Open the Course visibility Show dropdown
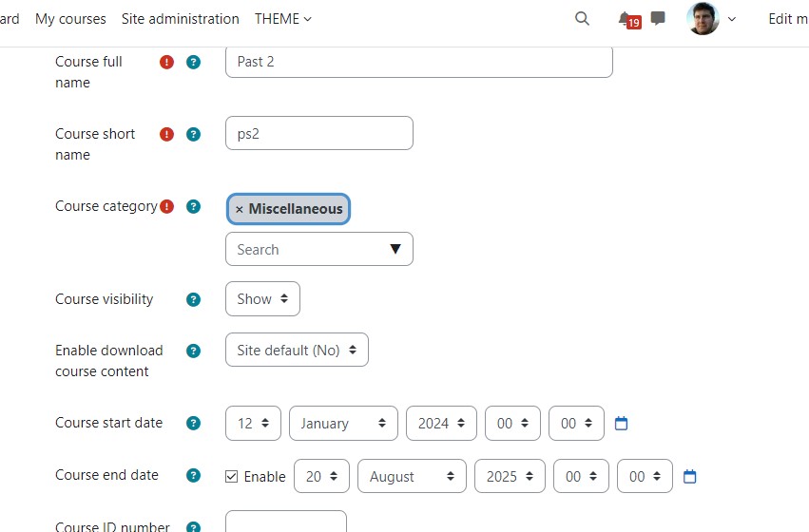This screenshot has width=809, height=532. pos(262,299)
